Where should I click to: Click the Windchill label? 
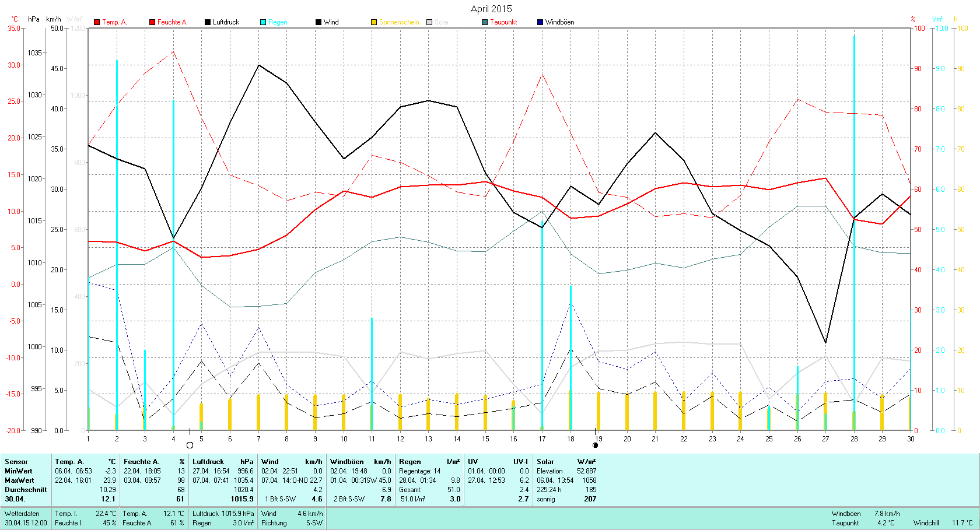926,523
